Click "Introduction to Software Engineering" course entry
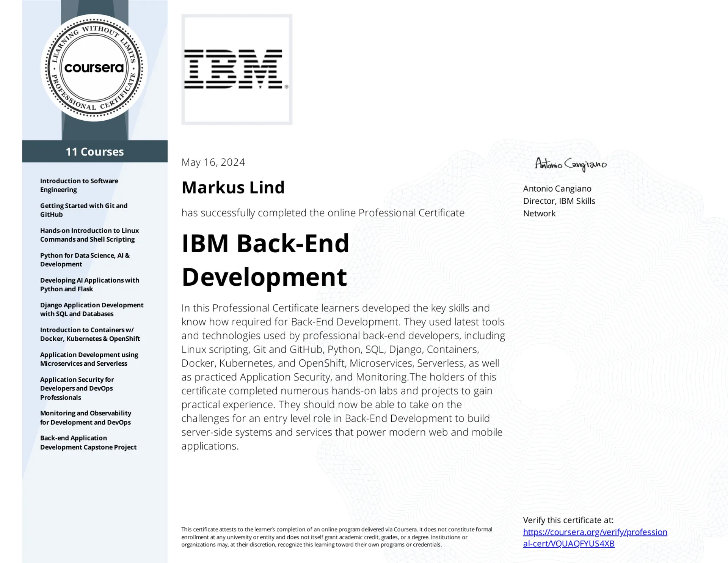The image size is (728, 563). pyautogui.click(x=79, y=185)
